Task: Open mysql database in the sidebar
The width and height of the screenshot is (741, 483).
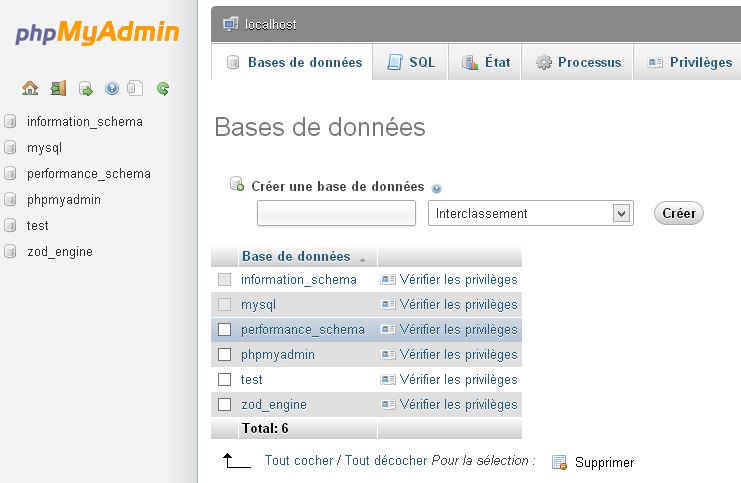Action: tap(44, 148)
